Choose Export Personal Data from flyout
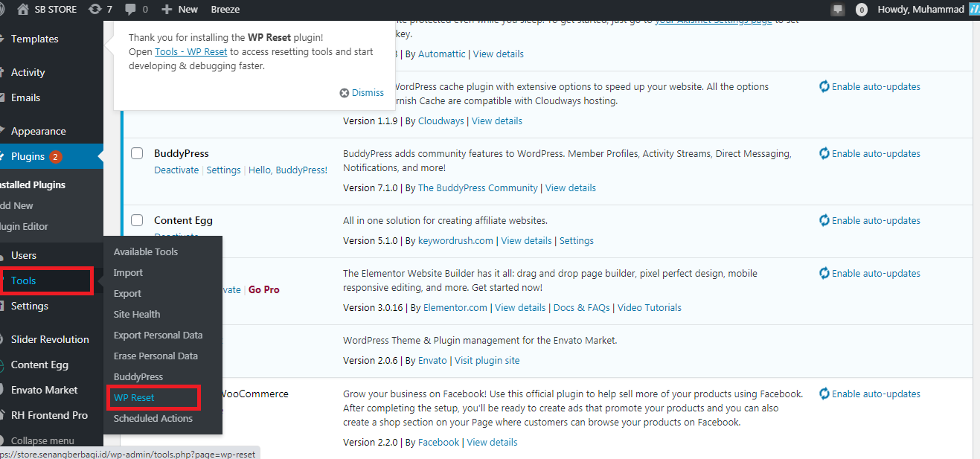The height and width of the screenshot is (459, 980). [158, 335]
